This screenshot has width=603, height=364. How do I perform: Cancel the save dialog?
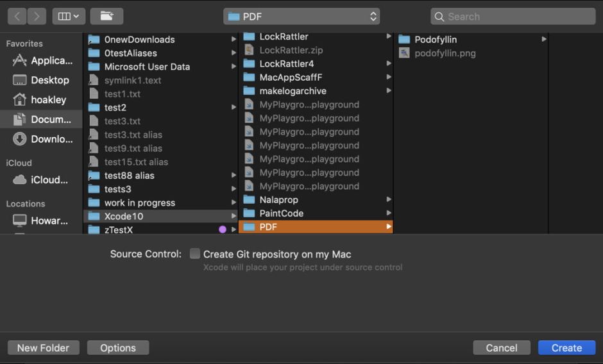[502, 348]
